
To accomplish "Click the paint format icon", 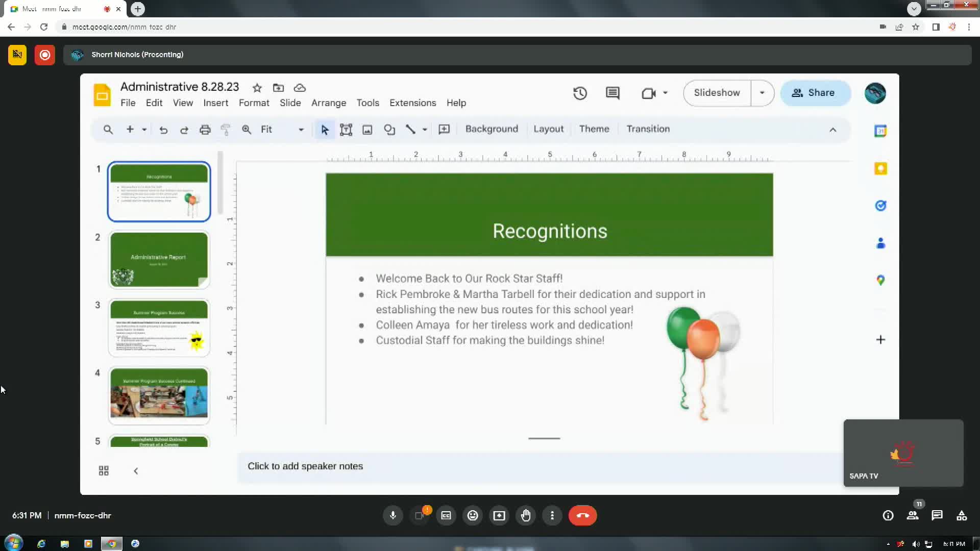I will coord(226,130).
